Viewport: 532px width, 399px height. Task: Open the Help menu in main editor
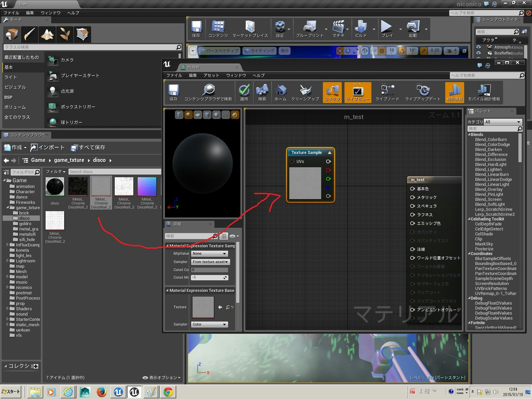click(73, 13)
